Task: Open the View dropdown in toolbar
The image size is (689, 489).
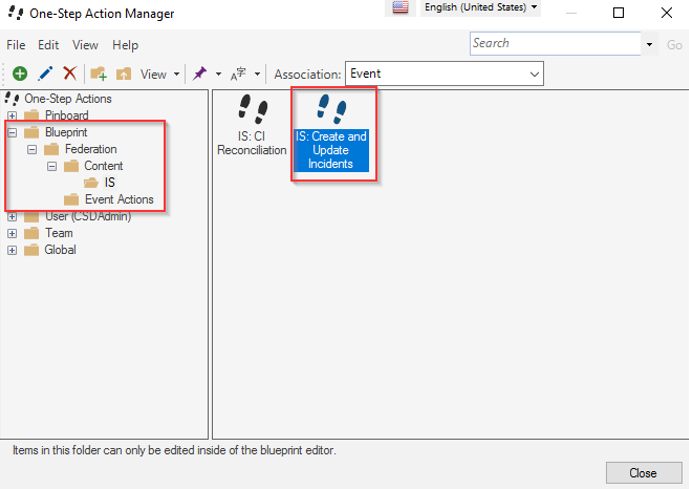Action: 159,74
